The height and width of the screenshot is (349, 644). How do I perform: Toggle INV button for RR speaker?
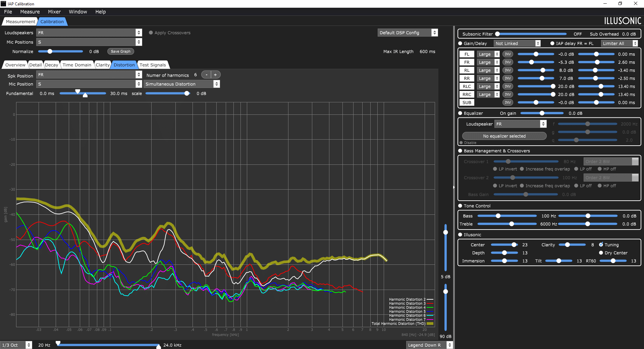507,78
